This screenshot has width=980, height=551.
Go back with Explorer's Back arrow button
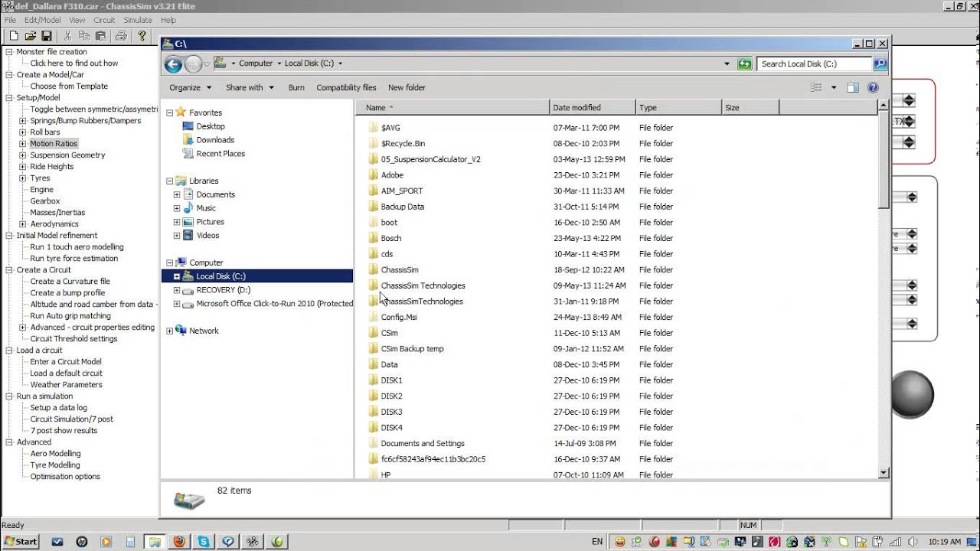(x=174, y=64)
